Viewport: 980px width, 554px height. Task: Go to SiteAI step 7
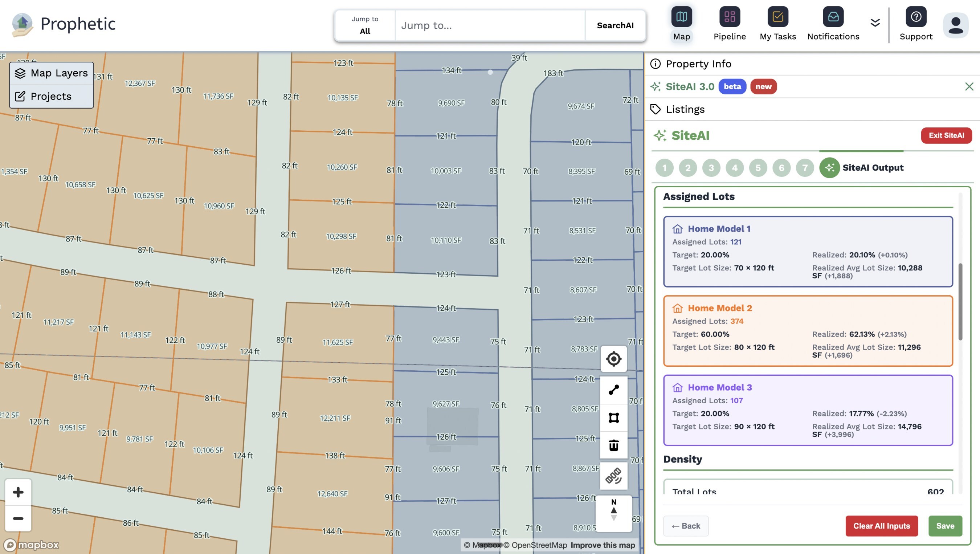pos(805,168)
